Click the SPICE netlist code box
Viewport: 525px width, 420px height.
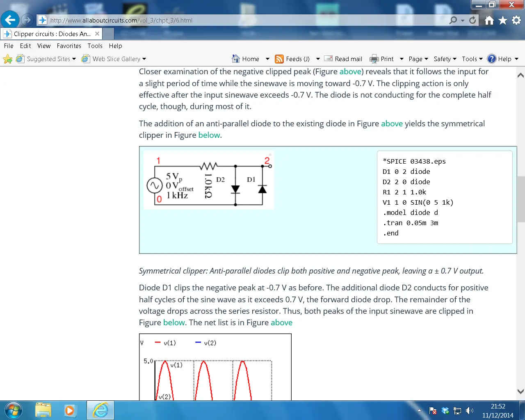point(445,197)
